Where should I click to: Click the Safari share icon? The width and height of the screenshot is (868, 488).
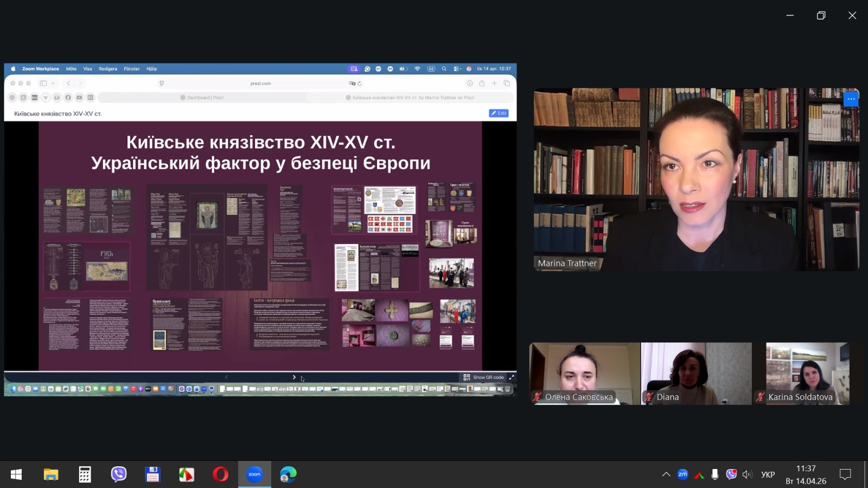click(482, 84)
